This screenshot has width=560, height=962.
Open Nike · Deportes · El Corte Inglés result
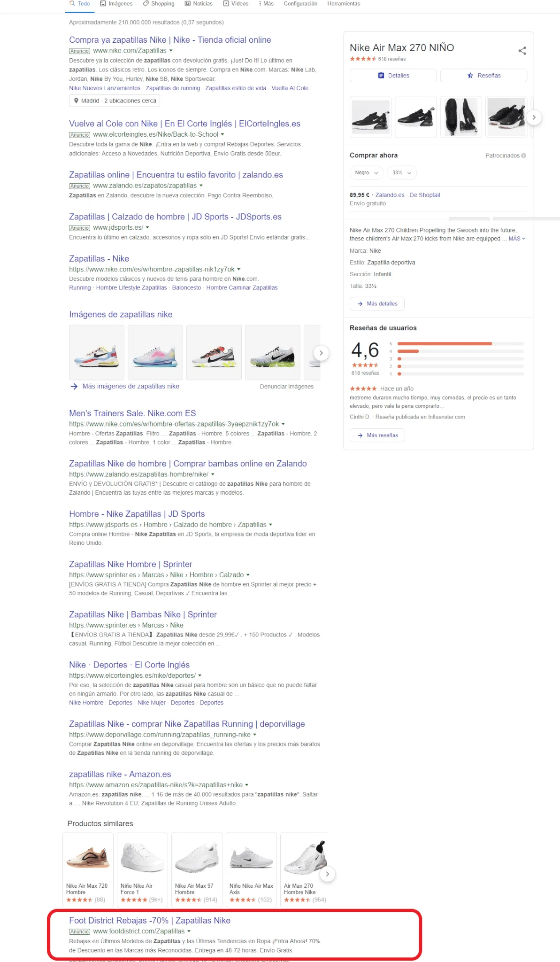point(130,665)
